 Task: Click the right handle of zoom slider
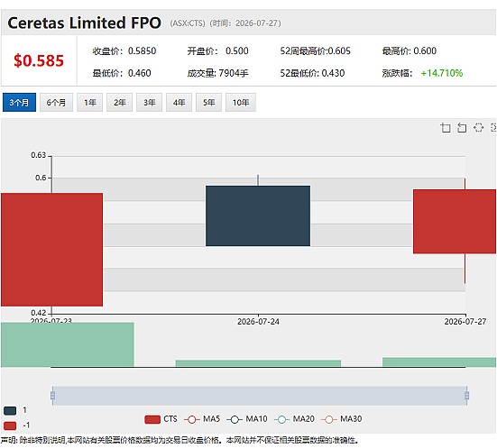(x=466, y=396)
